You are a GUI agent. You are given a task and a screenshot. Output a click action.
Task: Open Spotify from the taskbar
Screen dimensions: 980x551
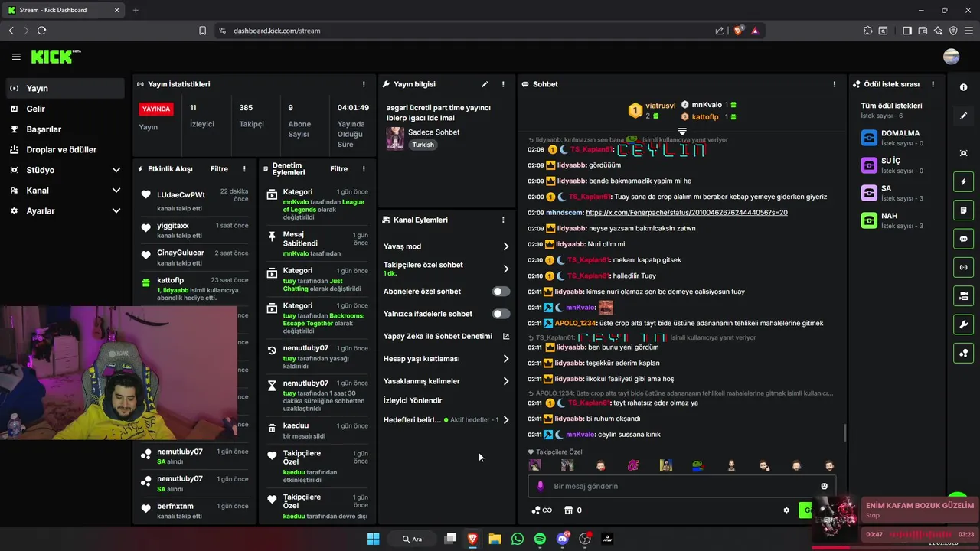(x=540, y=539)
